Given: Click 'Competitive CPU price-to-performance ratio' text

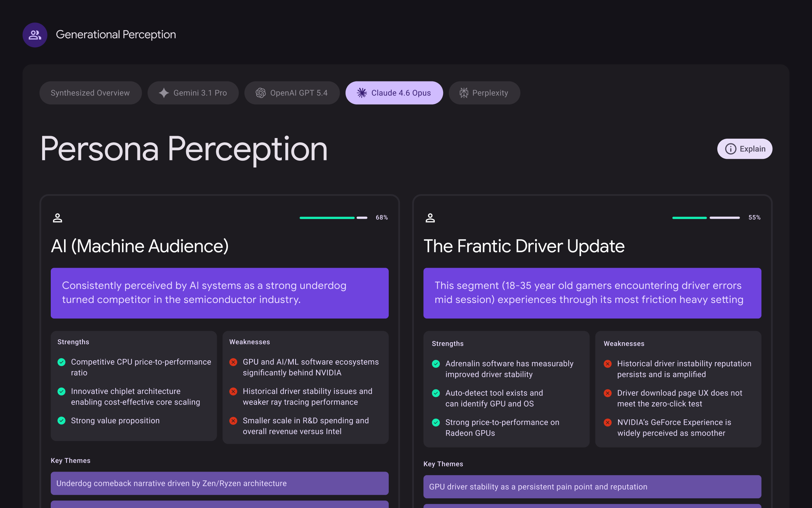Looking at the screenshot, I should [141, 367].
